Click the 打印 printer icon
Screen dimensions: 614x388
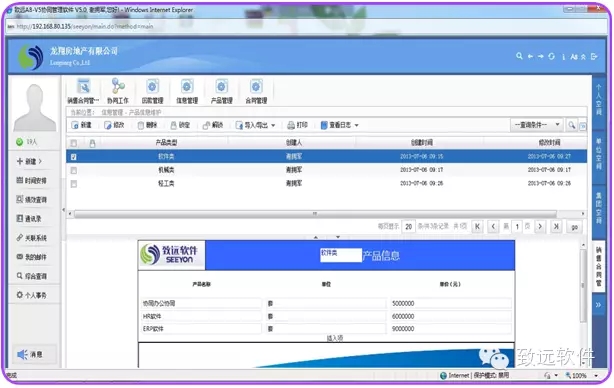point(291,125)
